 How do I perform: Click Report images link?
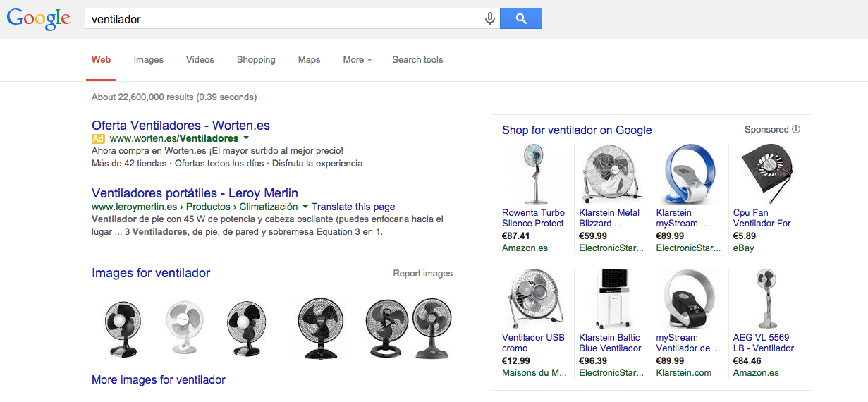[x=423, y=274]
